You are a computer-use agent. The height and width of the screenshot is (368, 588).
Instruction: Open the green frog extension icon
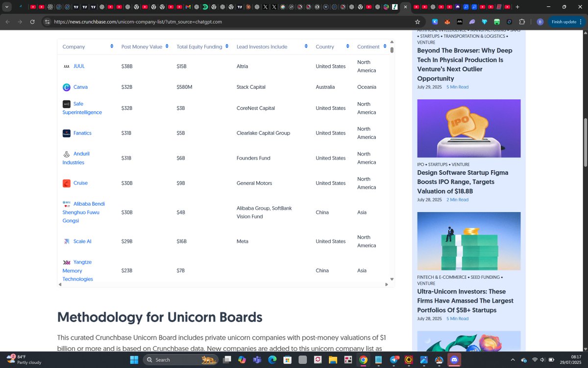click(497, 22)
